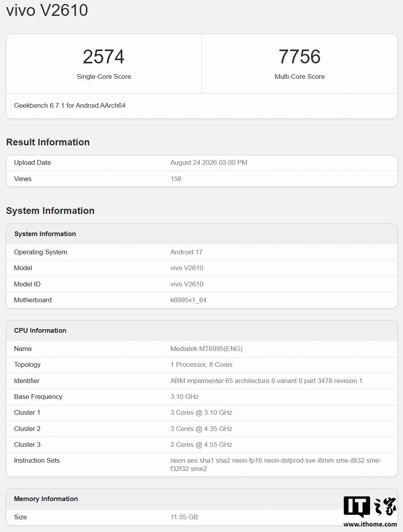The width and height of the screenshot is (403, 532).
Task: Click the Base Frequency label
Action: [38, 397]
